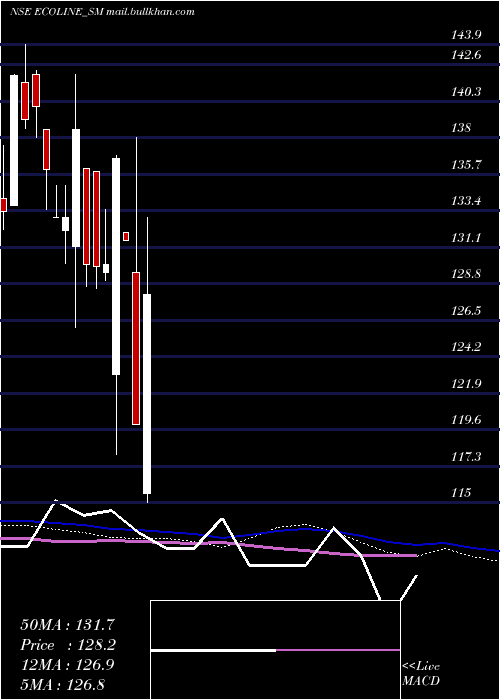The width and height of the screenshot is (500, 700).
Task: Click the 121.9 price axis label
Action: click(x=467, y=383)
